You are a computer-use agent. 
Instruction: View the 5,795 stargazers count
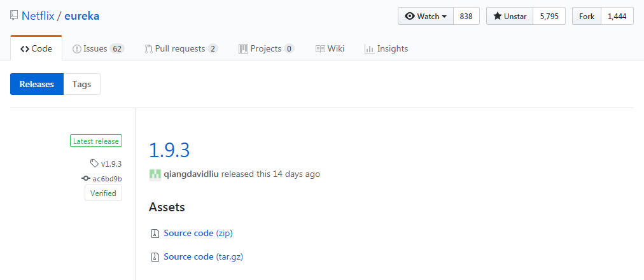click(549, 17)
